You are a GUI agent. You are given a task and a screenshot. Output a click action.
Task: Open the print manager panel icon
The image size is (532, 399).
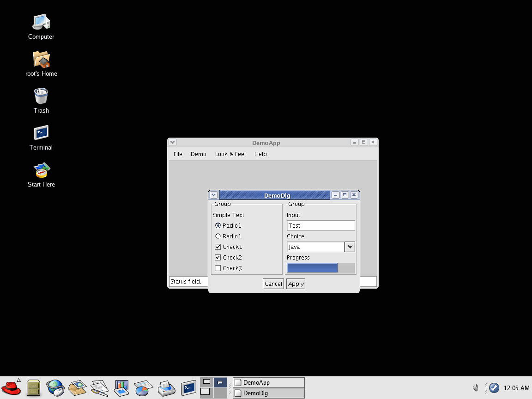[166, 387]
